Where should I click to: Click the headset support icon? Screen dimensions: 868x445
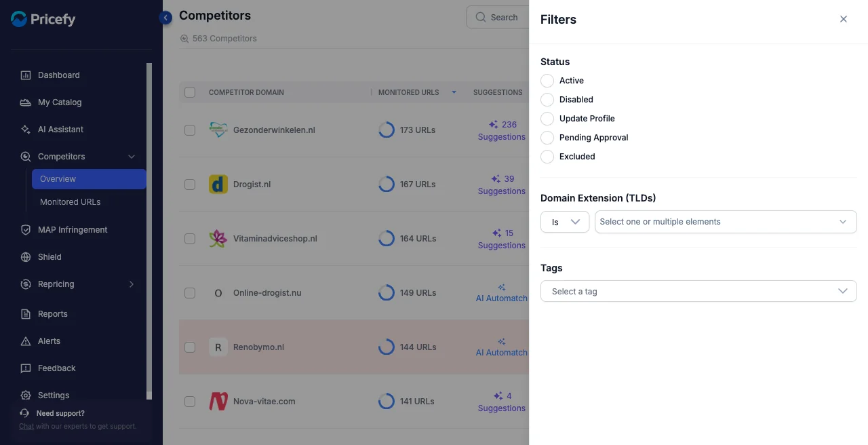24,413
